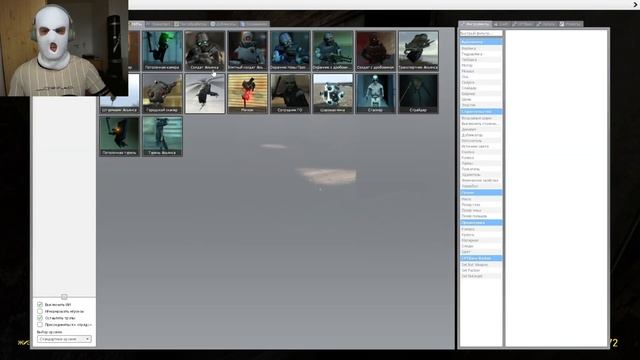640x360 pixels.
Task: Uncheck the Оставлять трупы option
Action: tap(40, 318)
